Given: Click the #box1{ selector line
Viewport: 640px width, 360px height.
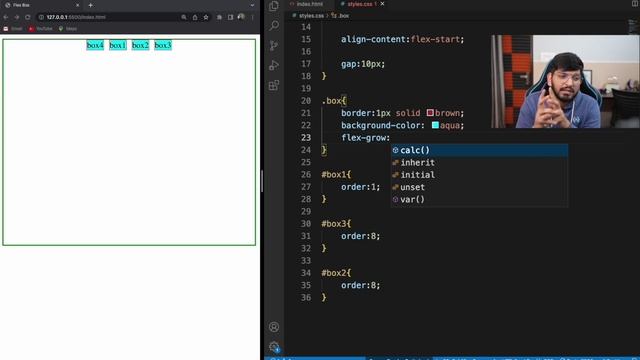Looking at the screenshot, I should coord(336,175).
